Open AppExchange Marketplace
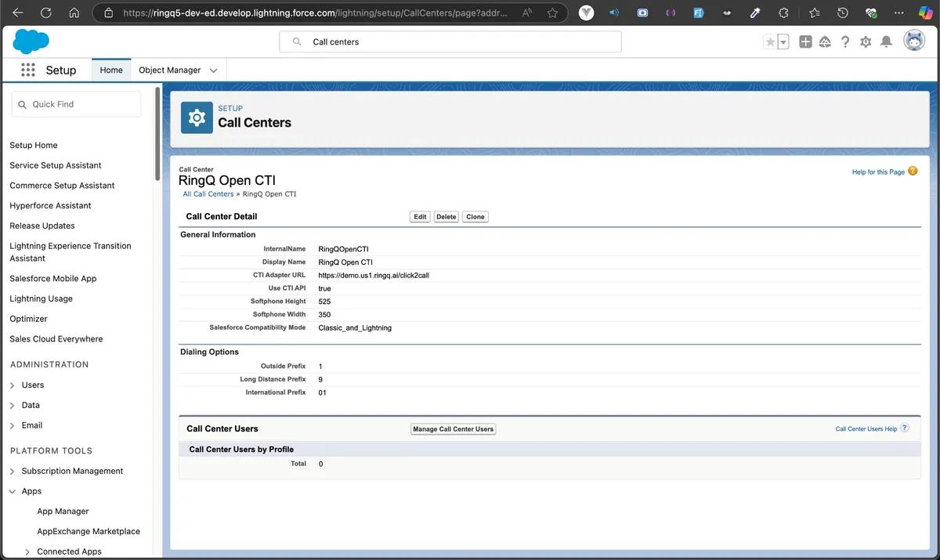This screenshot has height=560, width=940. pyautogui.click(x=89, y=532)
